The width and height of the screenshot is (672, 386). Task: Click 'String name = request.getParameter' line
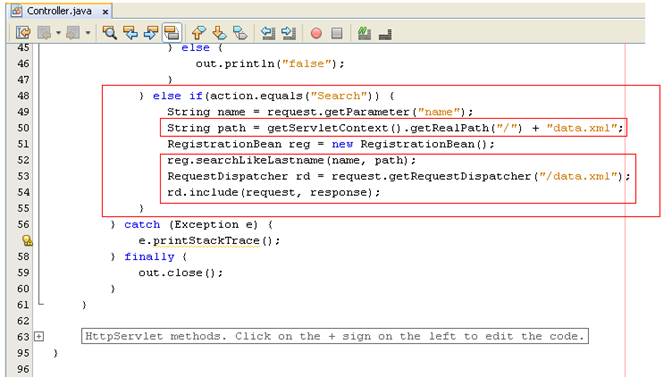click(320, 112)
